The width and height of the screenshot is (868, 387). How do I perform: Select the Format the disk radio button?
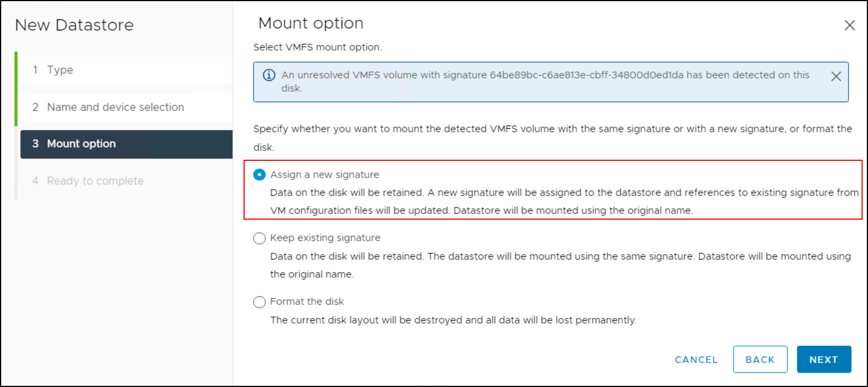(x=259, y=302)
